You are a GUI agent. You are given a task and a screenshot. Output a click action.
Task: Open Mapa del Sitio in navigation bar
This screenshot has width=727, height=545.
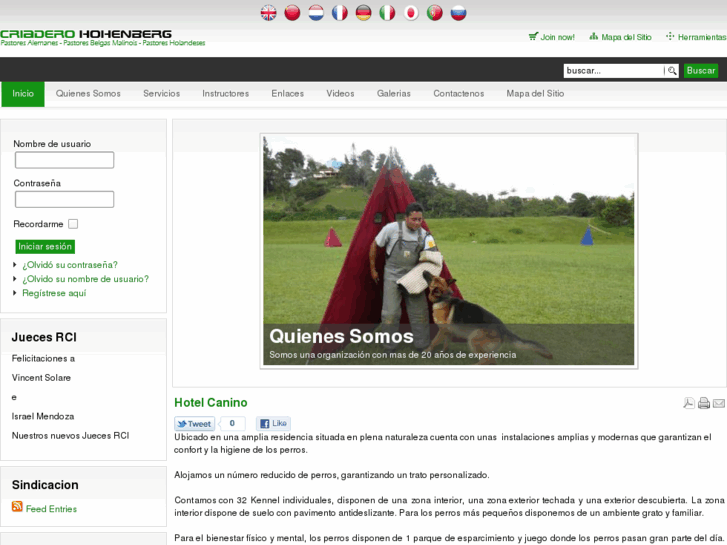point(535,94)
